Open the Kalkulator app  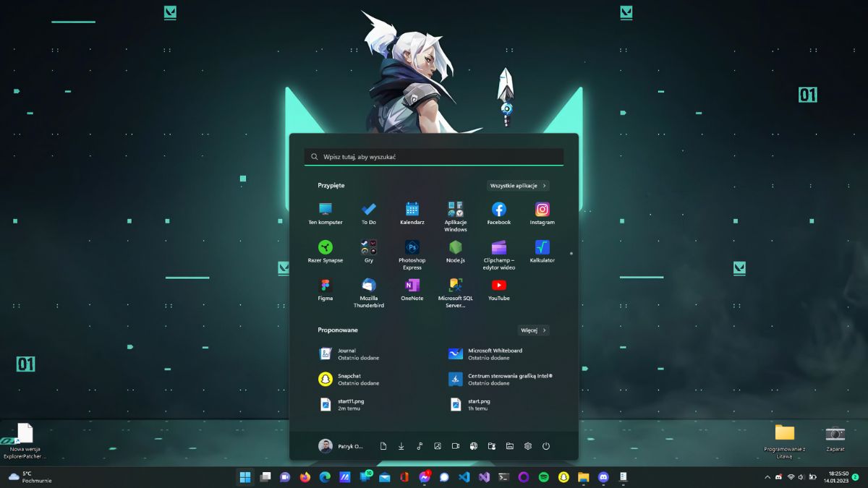542,252
